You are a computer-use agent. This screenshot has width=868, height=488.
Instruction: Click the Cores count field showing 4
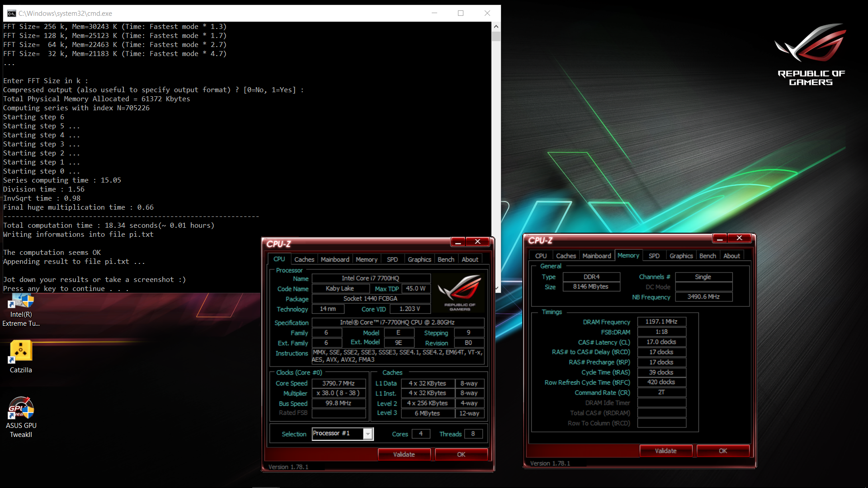coord(421,434)
